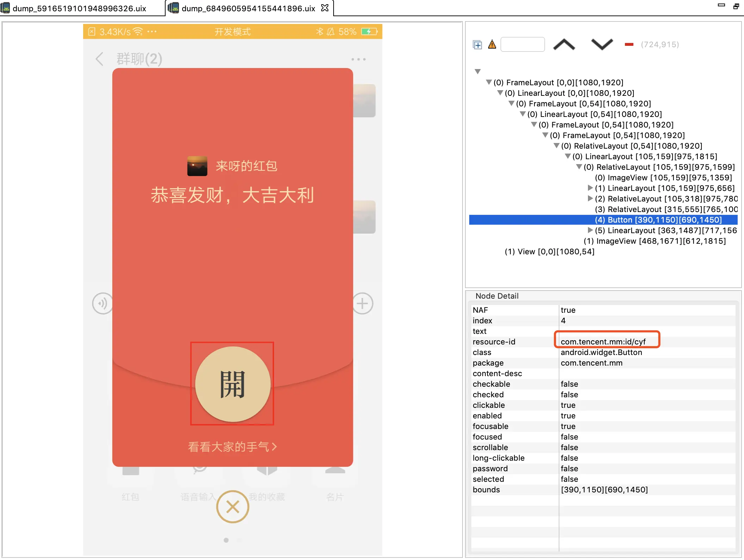Toggle the NAF nodes warning icon
The image size is (744, 560).
(492, 44)
